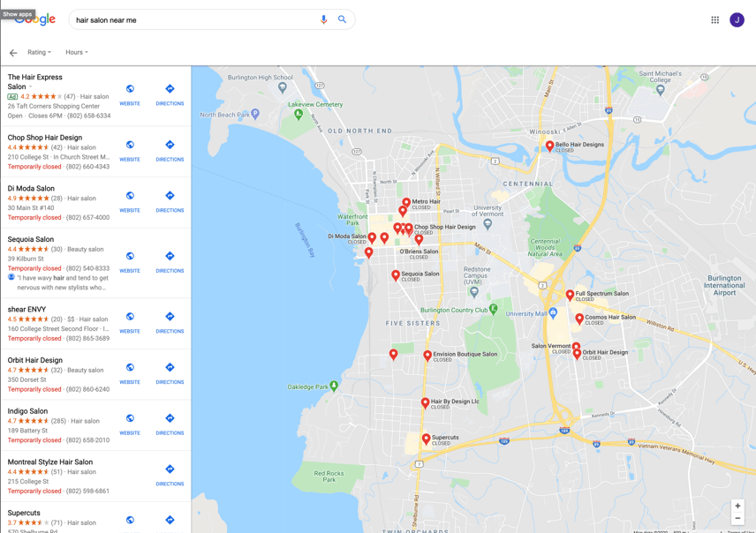Image resolution: width=756 pixels, height=533 pixels.
Task: Open Supercuts website globe icon
Action: tap(130, 520)
